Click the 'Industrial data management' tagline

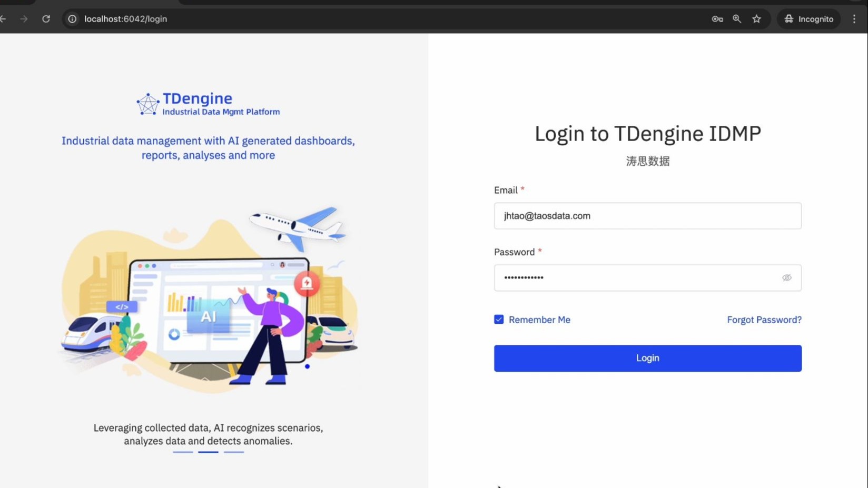coord(208,148)
